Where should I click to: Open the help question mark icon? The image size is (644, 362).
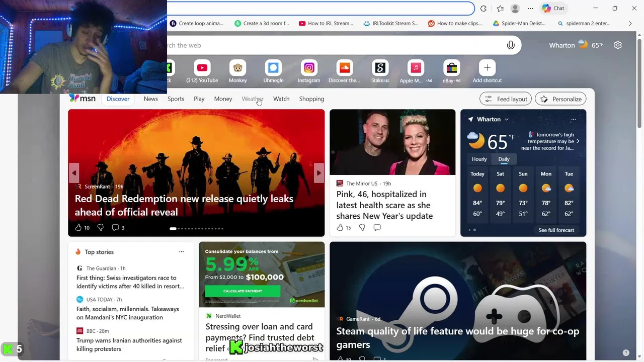coord(626,353)
